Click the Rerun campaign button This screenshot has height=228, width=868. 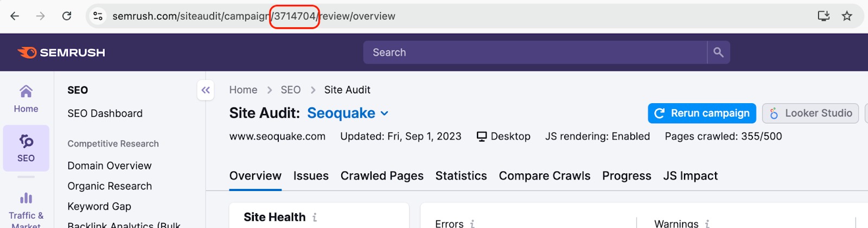pyautogui.click(x=702, y=113)
